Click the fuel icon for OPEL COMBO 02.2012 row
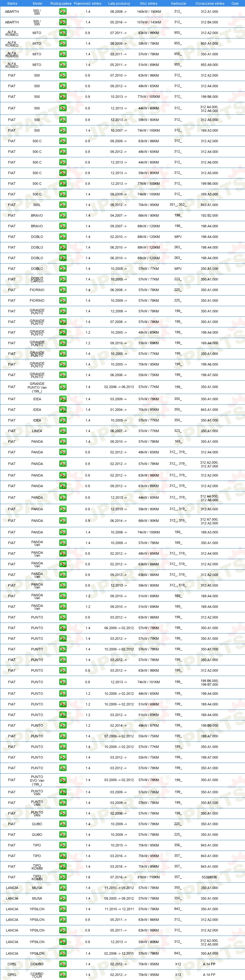This screenshot has height=980, width=245. [x=63, y=964]
